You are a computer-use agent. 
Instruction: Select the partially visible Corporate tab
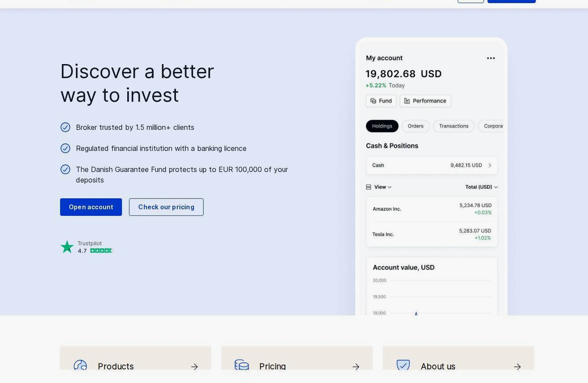pyautogui.click(x=491, y=126)
